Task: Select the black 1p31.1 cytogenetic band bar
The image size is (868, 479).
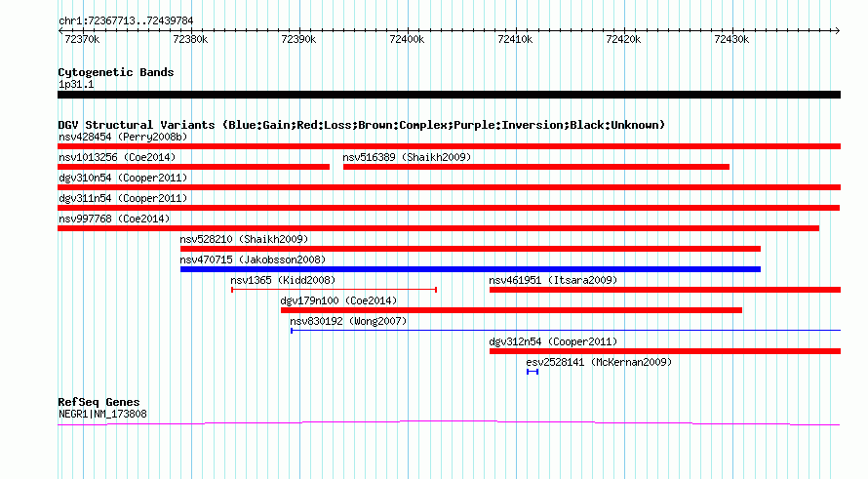Action: (x=449, y=95)
